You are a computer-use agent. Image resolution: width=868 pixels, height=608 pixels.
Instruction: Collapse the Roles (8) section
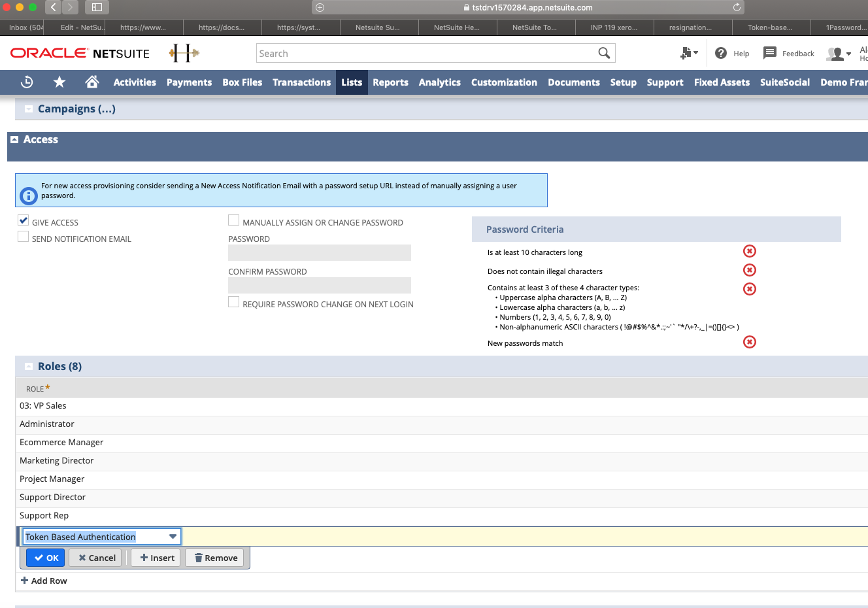pos(29,366)
